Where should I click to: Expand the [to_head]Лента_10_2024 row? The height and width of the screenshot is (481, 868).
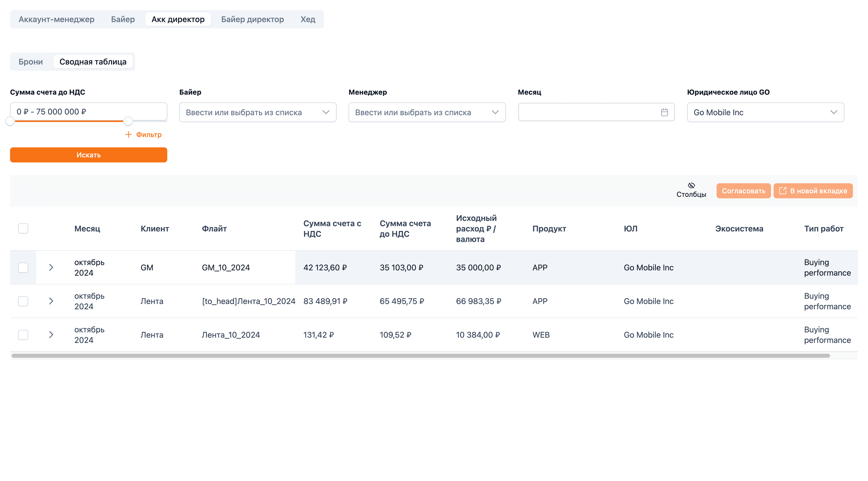51,301
